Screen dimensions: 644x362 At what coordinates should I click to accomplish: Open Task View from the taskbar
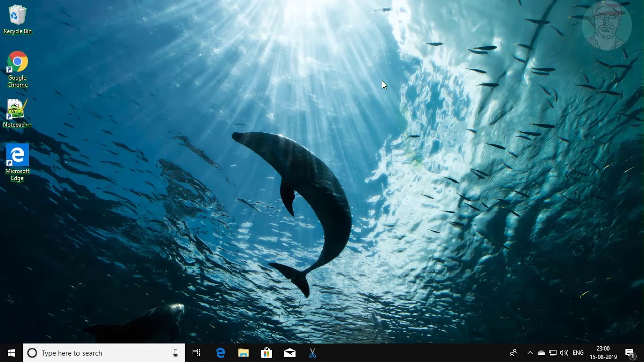196,353
